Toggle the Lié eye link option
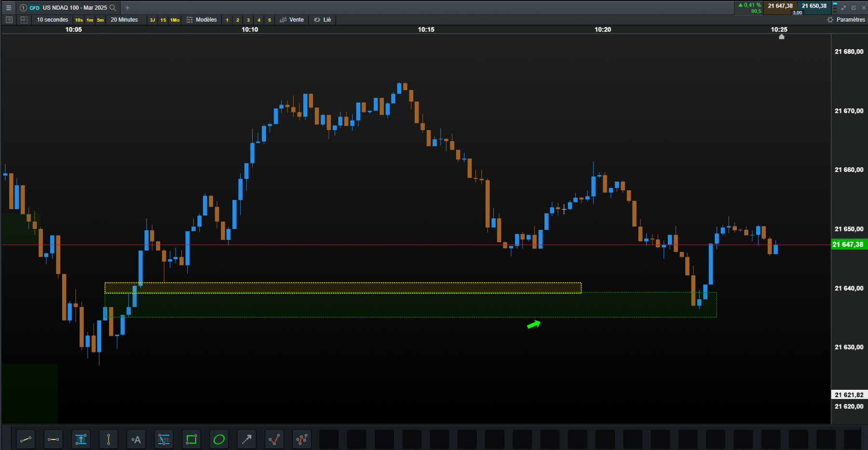868x450 pixels. pyautogui.click(x=323, y=20)
